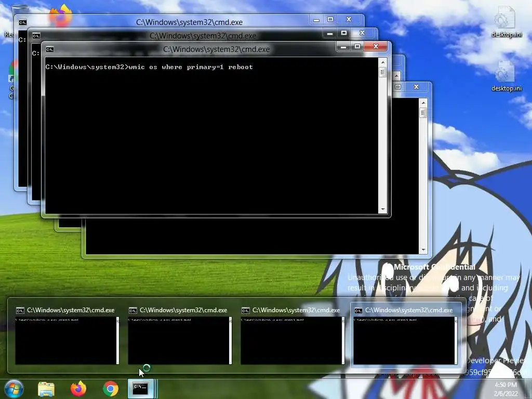Click scrollbar thumb in lower-right cmd window
Screen dimensions: 532x399
pyautogui.click(x=423, y=113)
